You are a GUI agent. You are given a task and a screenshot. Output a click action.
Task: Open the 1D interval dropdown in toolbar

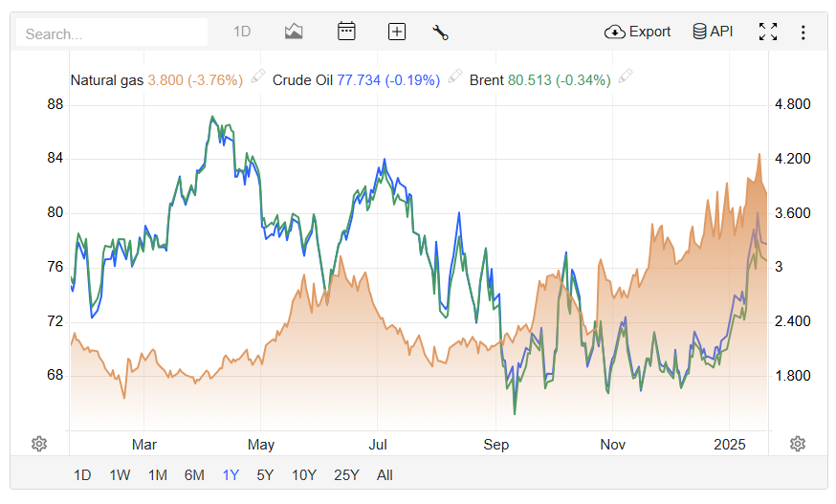242,32
